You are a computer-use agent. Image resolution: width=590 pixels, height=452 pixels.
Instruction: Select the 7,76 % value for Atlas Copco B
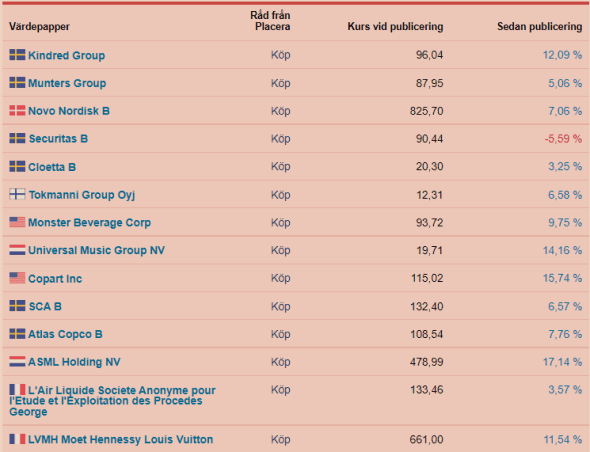(x=565, y=334)
